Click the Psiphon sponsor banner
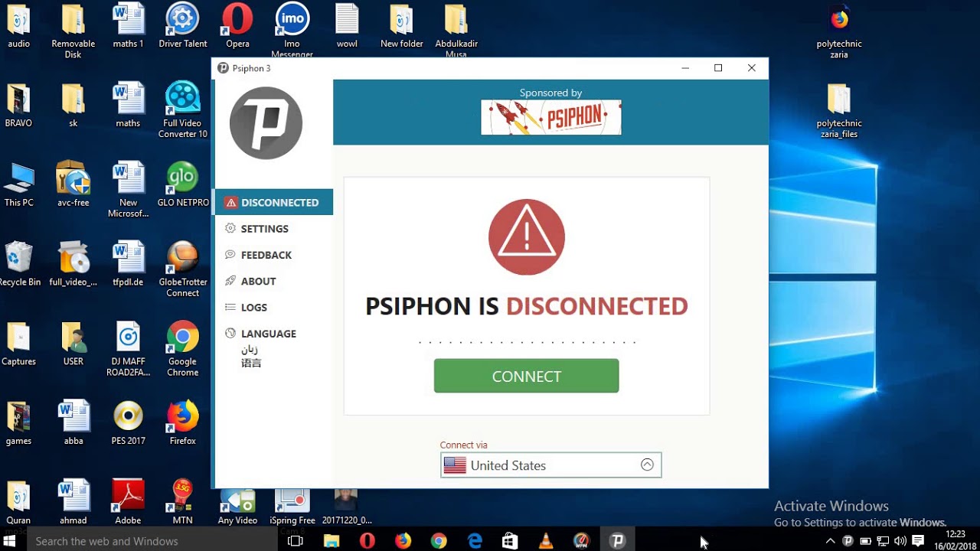 click(551, 117)
